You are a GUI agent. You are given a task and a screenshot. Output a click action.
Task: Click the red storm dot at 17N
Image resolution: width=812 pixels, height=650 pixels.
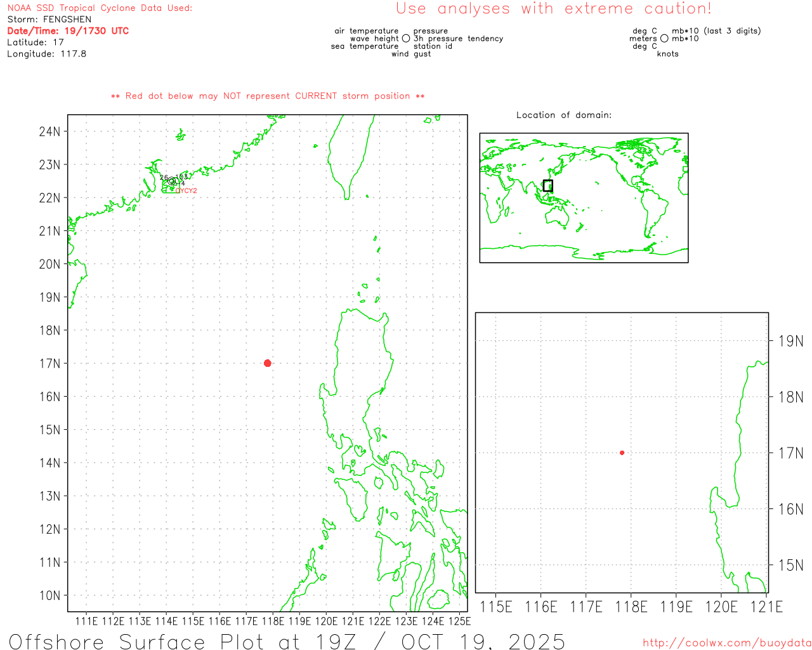click(x=267, y=363)
